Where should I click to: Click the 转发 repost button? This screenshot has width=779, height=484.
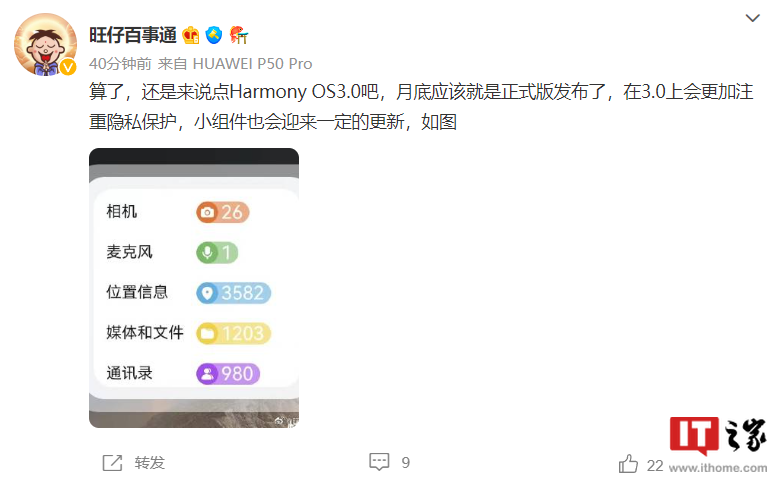coord(149,463)
